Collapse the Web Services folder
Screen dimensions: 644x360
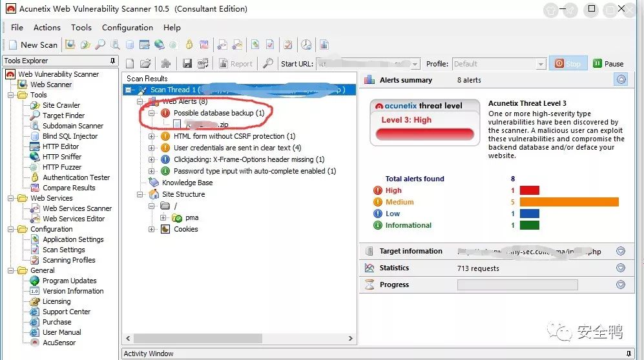pyautogui.click(x=11, y=198)
